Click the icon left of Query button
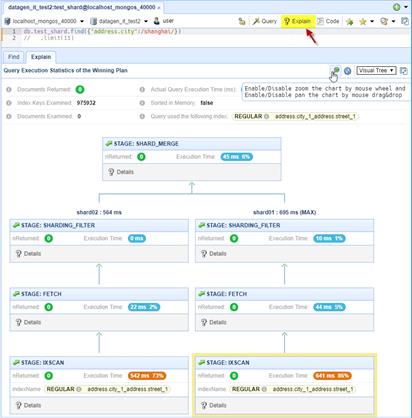This screenshot has width=412, height=418. click(x=242, y=22)
